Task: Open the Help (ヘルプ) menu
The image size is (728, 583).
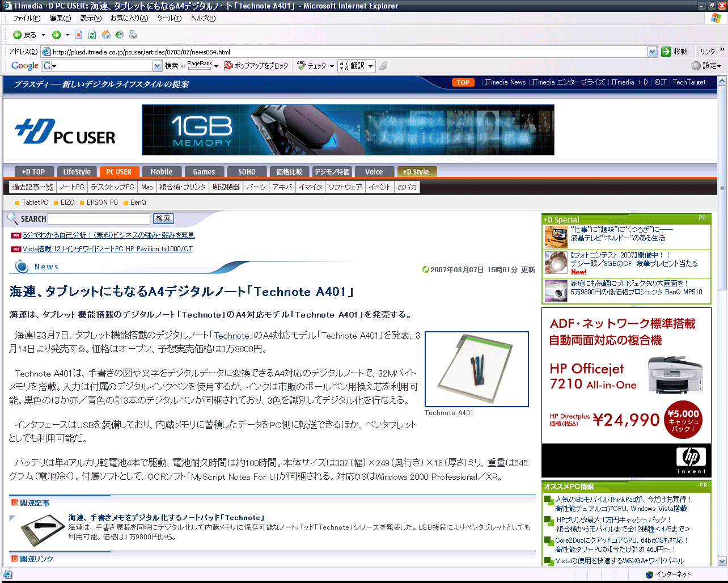Action: [203, 18]
